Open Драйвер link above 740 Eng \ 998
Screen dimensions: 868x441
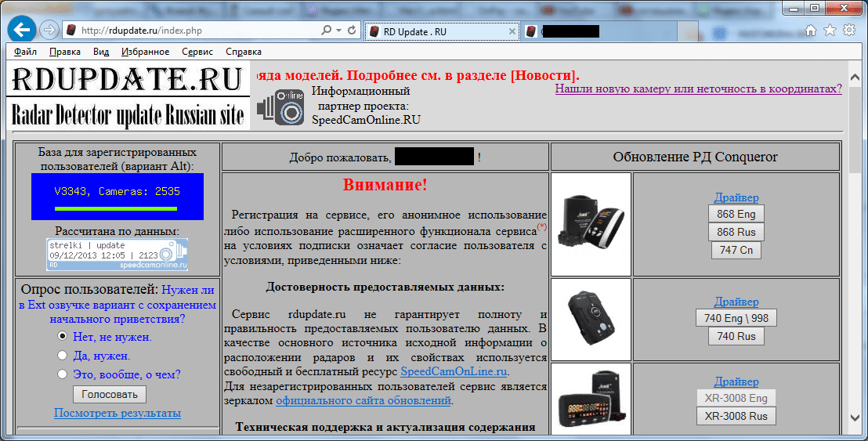[x=736, y=302]
